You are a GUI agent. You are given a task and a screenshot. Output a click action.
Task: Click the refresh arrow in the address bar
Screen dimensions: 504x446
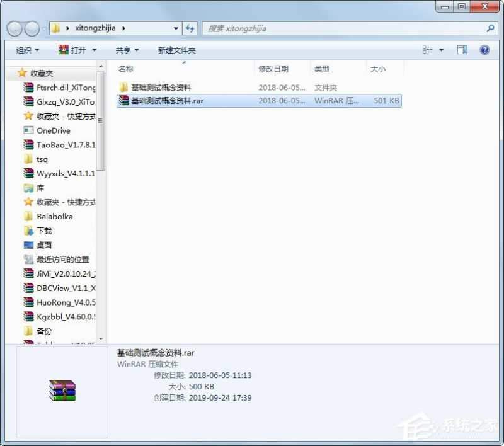tap(190, 28)
